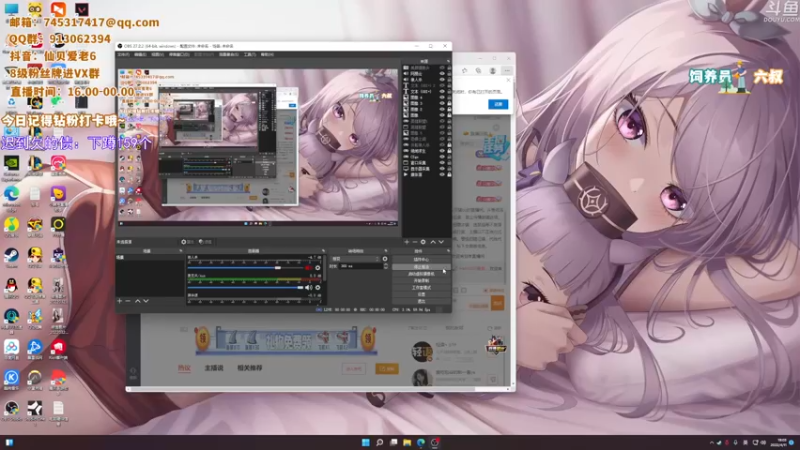Open Edge collections icon in browser window

479,70
